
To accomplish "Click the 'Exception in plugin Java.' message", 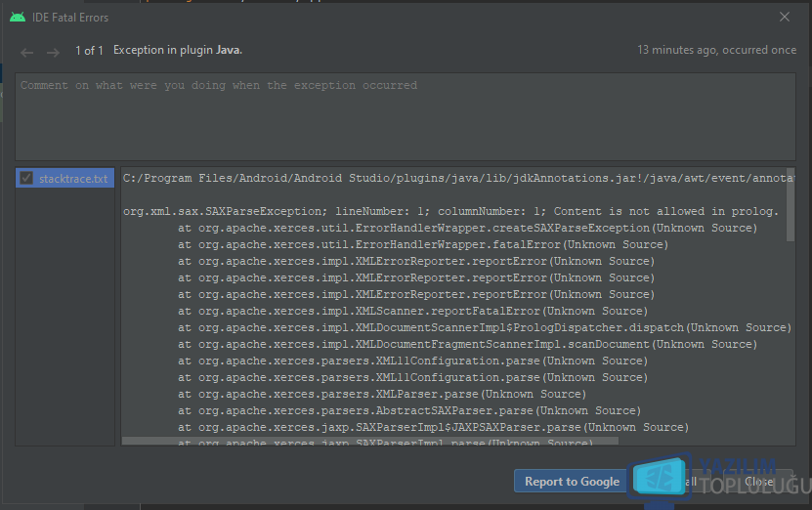I will [178, 50].
